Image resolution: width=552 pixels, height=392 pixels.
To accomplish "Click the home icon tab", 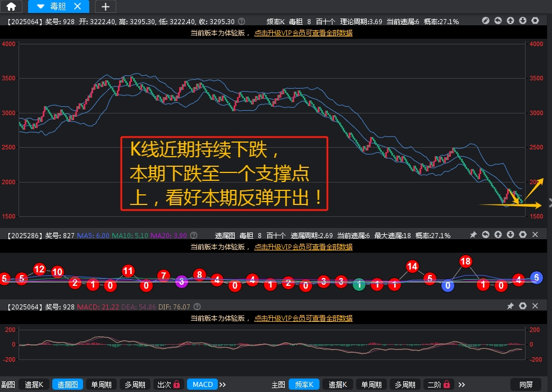I will (x=11, y=7).
